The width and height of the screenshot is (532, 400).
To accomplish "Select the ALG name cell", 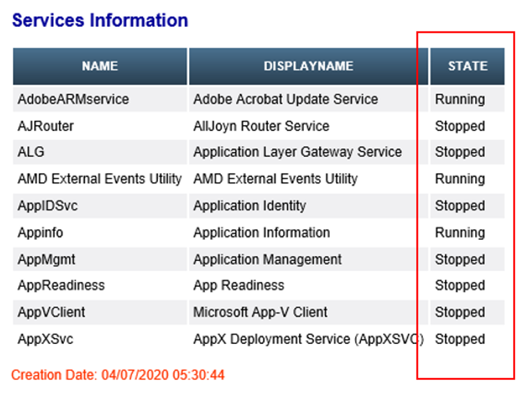I will 100,152.
